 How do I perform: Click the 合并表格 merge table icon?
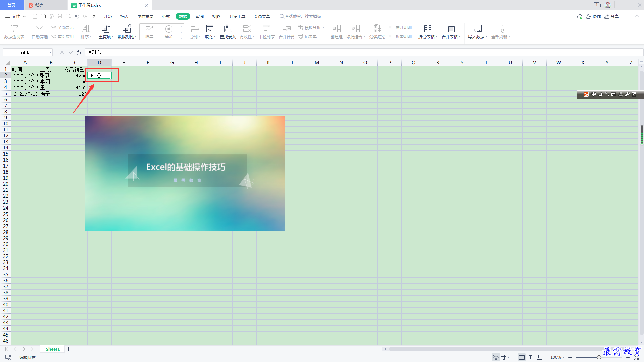451,29
